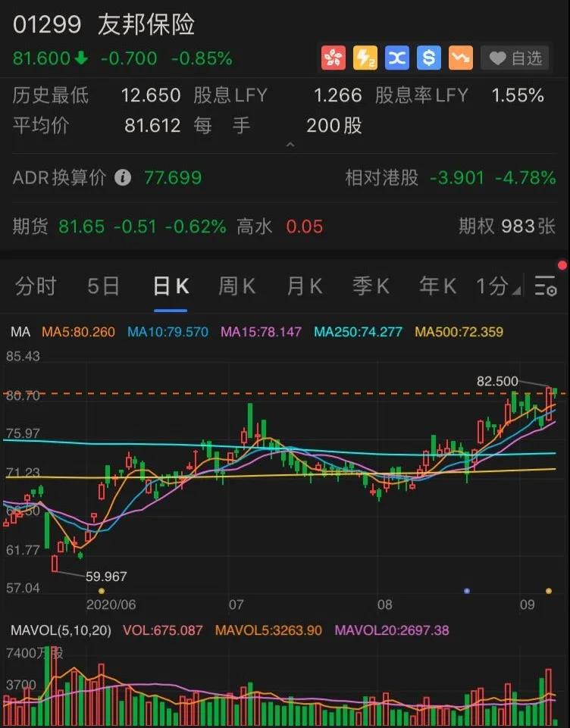
Task: Tap the 每手 200股 value
Action: [334, 125]
